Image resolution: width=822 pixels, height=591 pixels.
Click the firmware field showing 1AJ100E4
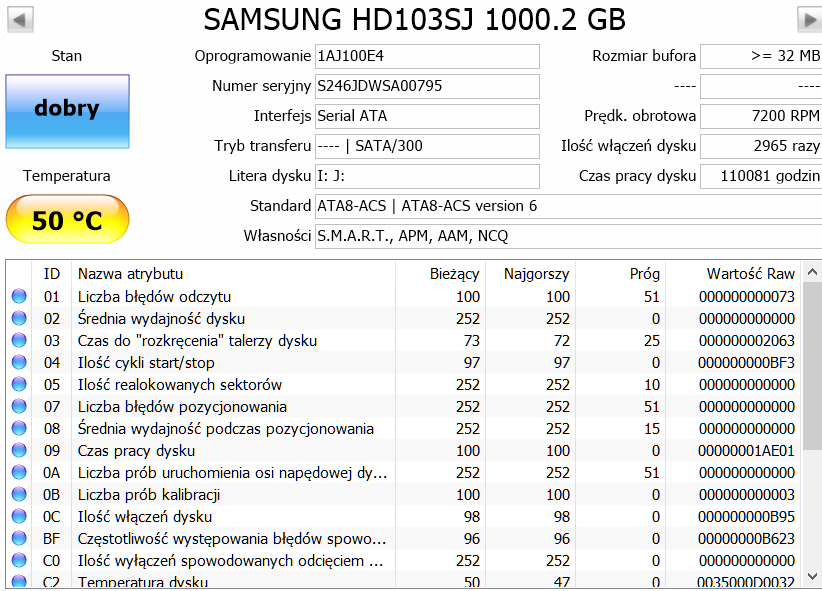pyautogui.click(x=426, y=56)
